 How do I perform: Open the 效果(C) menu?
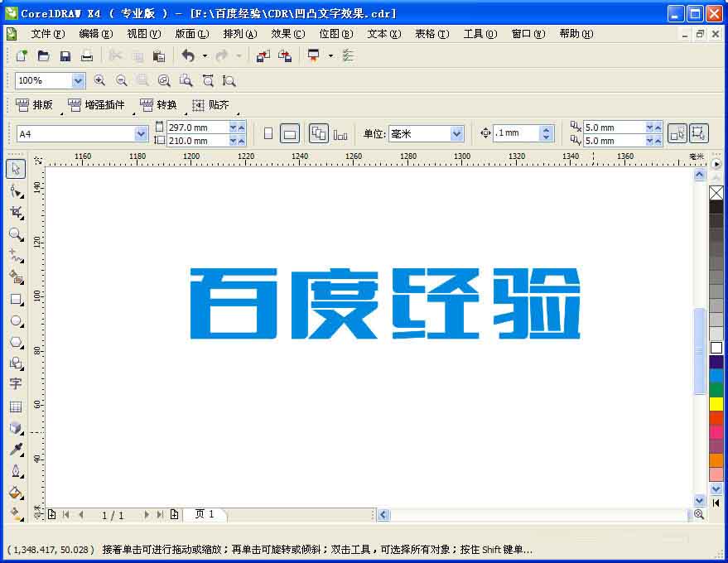(x=288, y=34)
